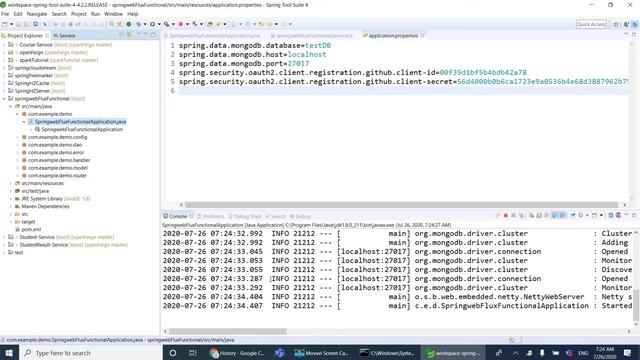
Task: Click the taskbar search box
Action: pyautogui.click(x=91, y=353)
